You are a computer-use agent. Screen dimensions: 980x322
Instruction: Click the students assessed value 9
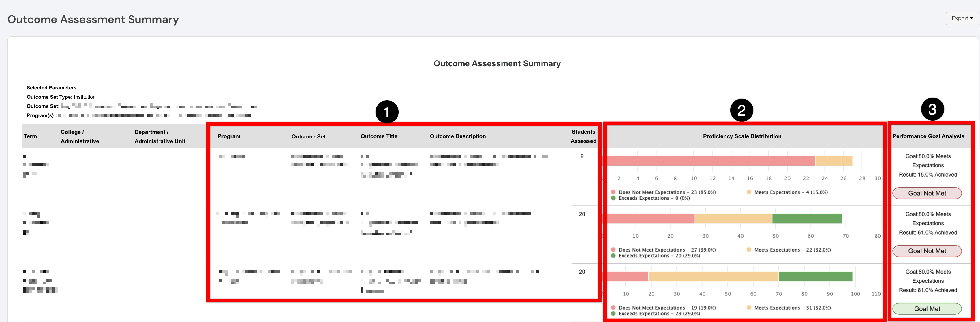pos(582,156)
